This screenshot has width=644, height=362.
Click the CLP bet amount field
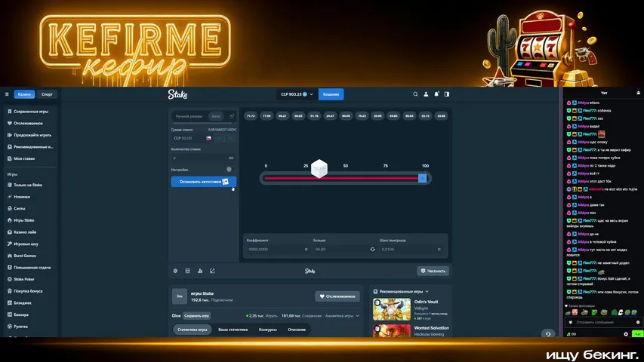tap(193, 138)
